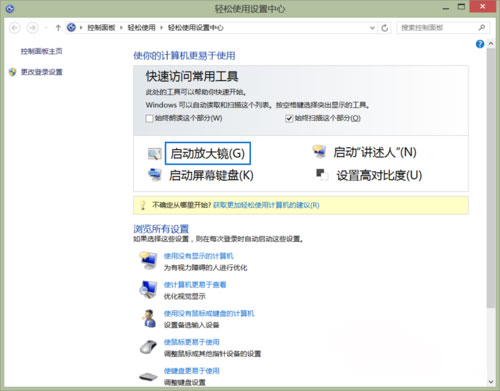Click 启动放大镜(G)

pos(208,153)
